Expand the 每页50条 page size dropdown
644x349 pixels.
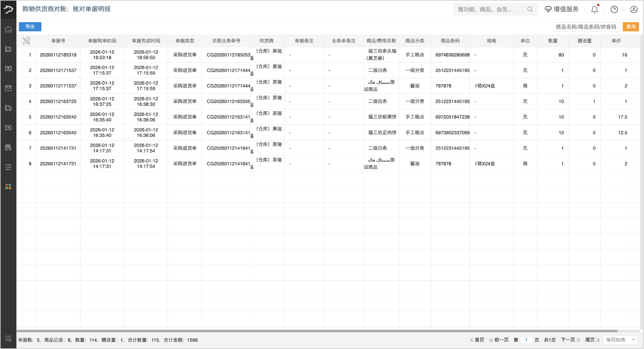tap(620, 340)
